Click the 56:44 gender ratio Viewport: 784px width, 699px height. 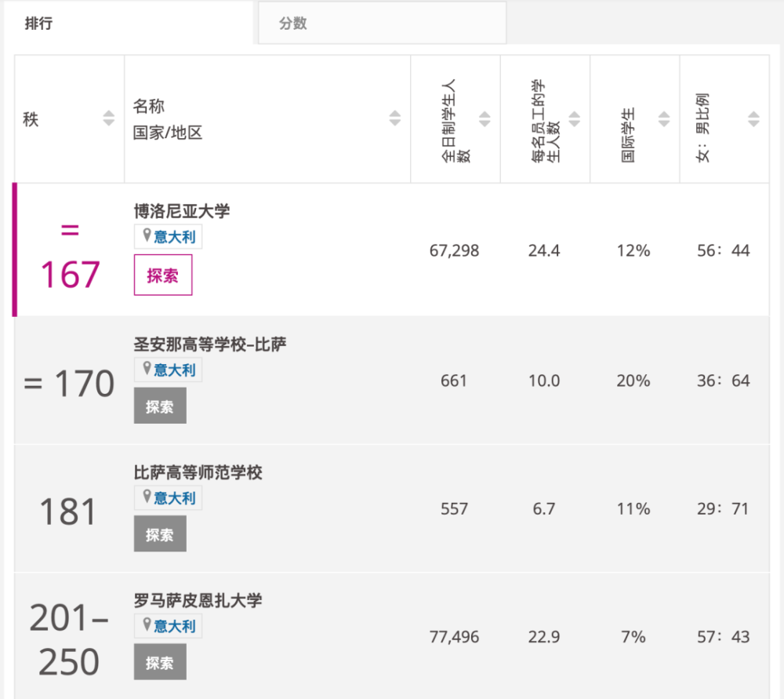click(x=724, y=250)
